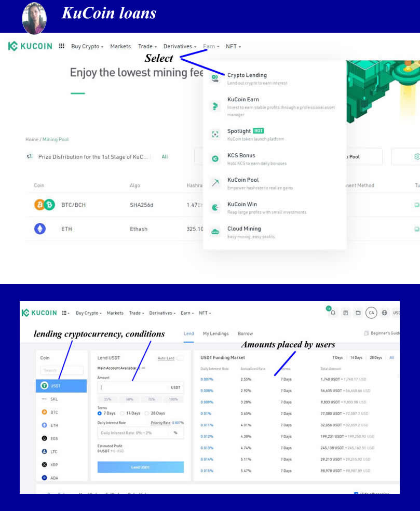Select the XRP coin icon in coin list
Screen dimensions: 420x511
tap(44, 464)
